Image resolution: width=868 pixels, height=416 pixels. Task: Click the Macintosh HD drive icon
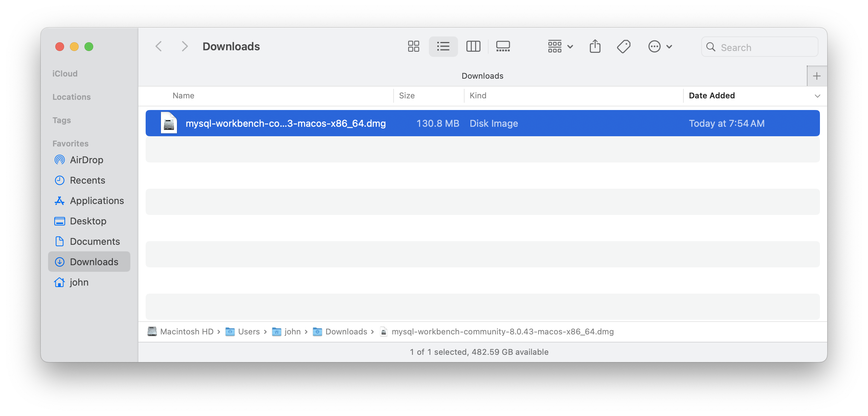152,331
